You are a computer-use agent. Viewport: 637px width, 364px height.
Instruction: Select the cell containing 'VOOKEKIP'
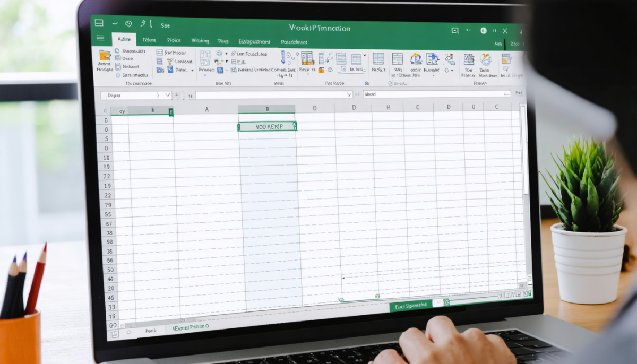pyautogui.click(x=267, y=126)
